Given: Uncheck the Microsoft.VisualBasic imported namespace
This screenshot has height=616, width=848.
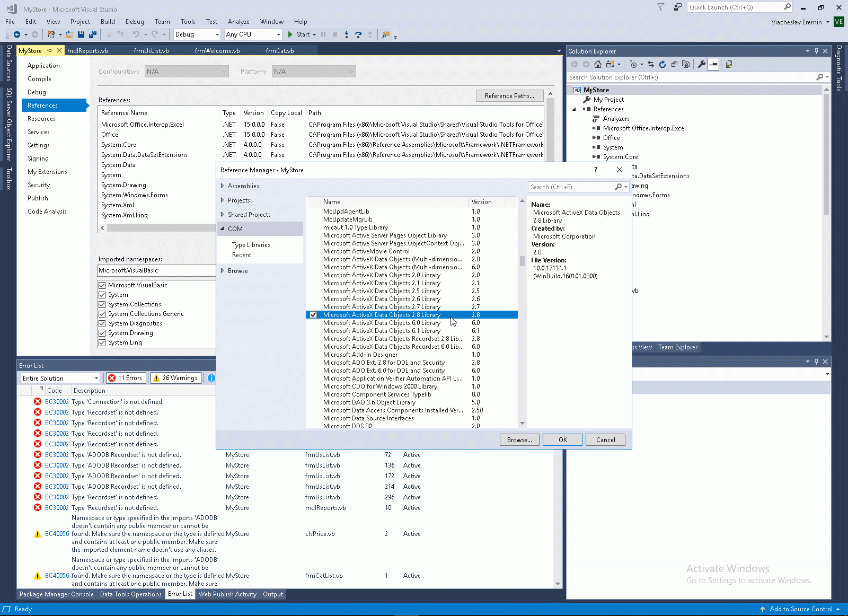Looking at the screenshot, I should [102, 285].
